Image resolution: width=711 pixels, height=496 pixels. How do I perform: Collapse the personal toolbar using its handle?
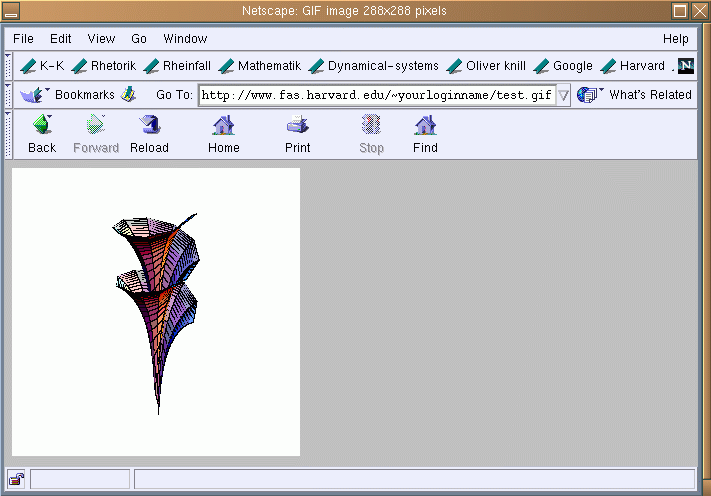[x=9, y=66]
